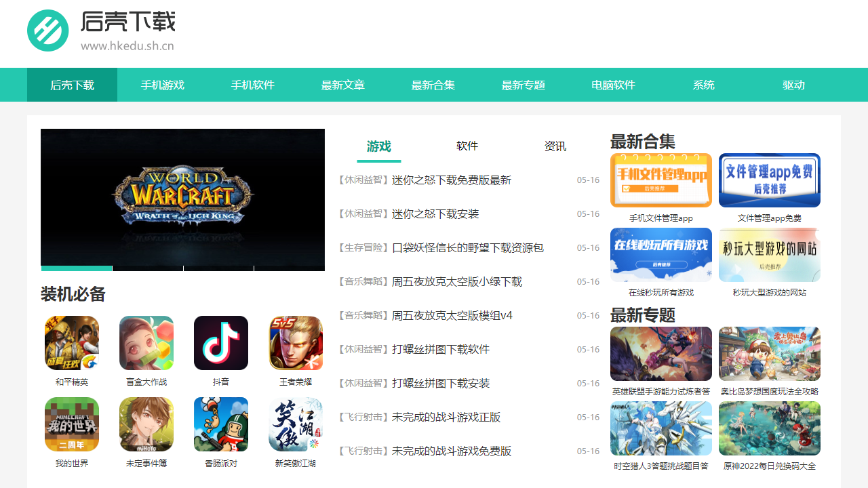Open the article 迷你之怒下载安装
Image resolution: width=868 pixels, height=488 pixels.
click(435, 214)
